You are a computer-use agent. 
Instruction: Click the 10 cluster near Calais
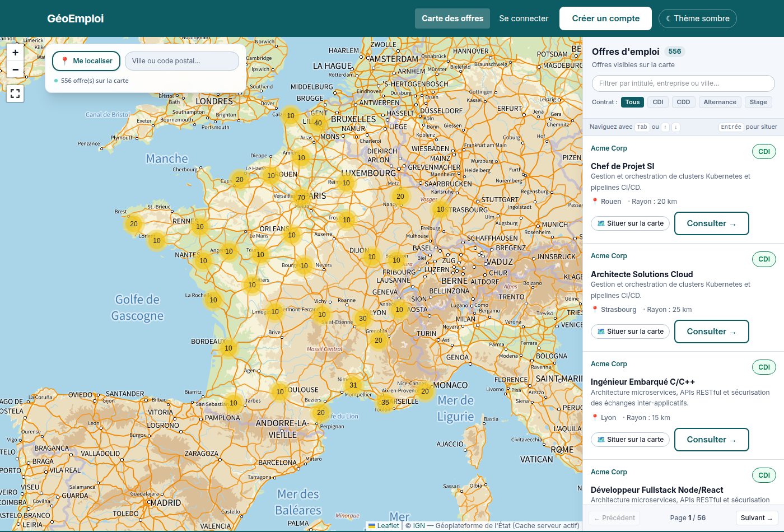pos(291,115)
